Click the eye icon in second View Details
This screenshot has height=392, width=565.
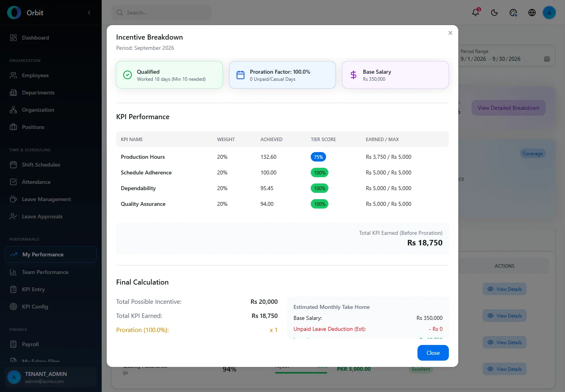(x=490, y=316)
